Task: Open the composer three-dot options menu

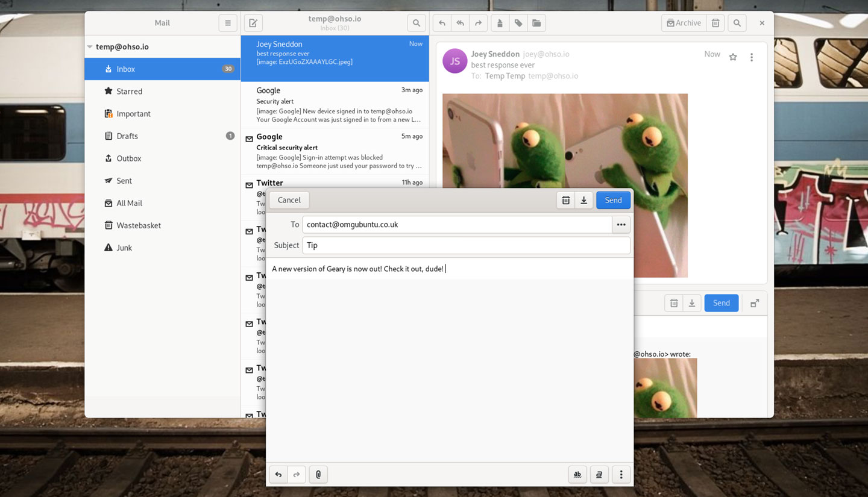Action: point(621,475)
